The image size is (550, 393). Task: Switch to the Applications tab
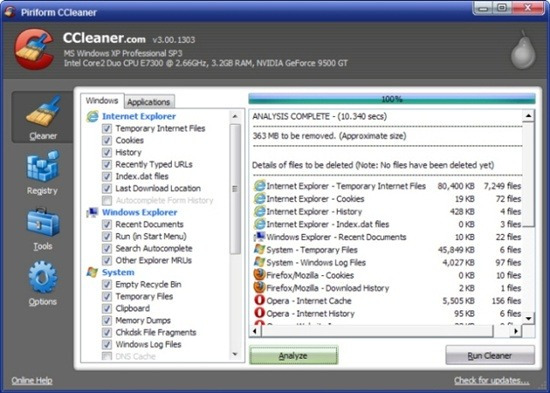tap(149, 102)
